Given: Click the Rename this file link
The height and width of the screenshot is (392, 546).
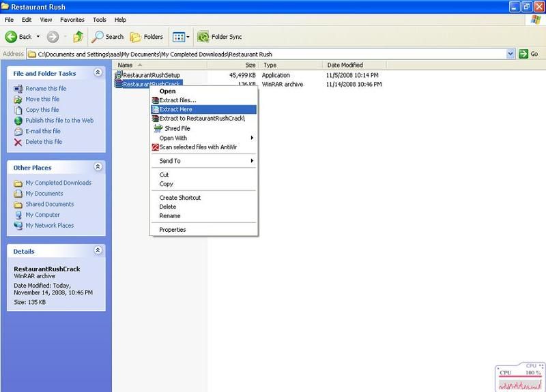Looking at the screenshot, I should click(x=46, y=89).
